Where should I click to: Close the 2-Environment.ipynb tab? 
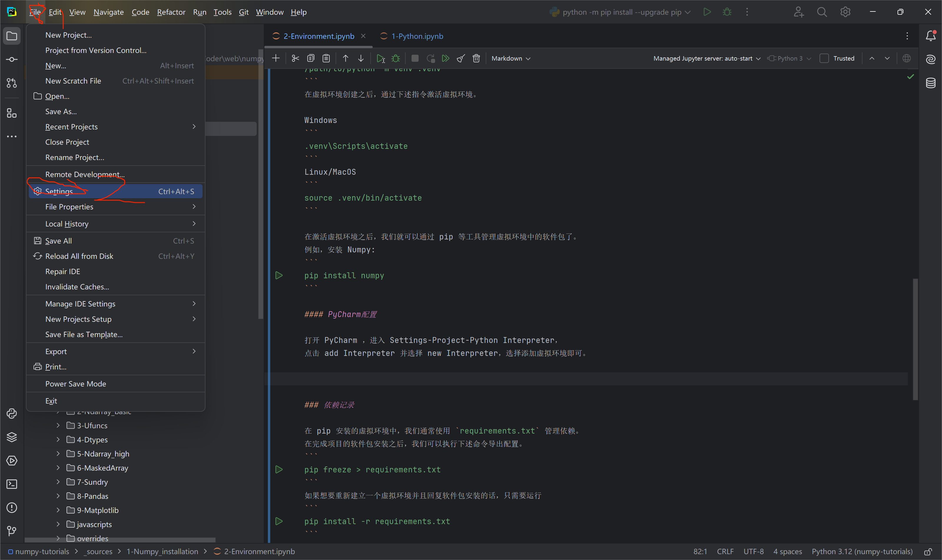[x=363, y=36]
